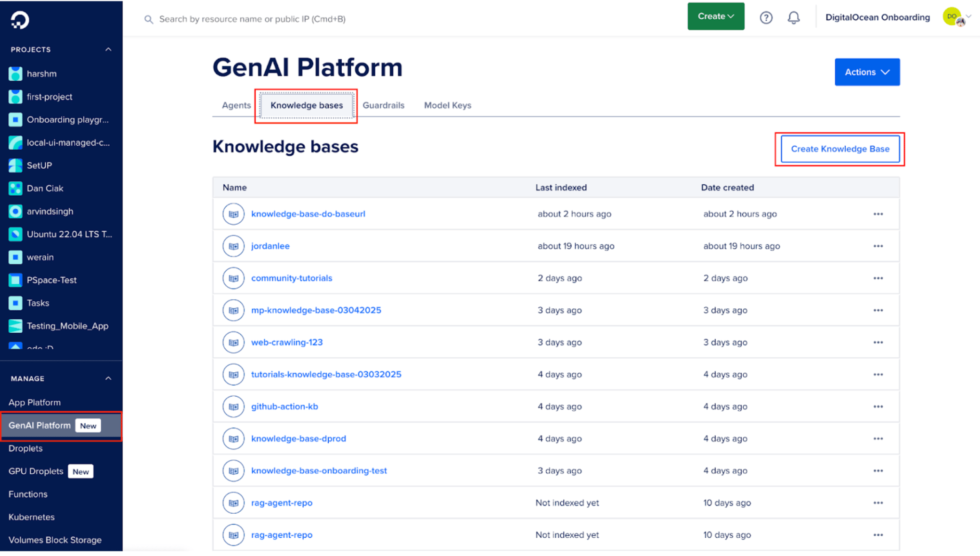The width and height of the screenshot is (980, 556).
Task: Click the search magnifier icon
Action: 149,19
